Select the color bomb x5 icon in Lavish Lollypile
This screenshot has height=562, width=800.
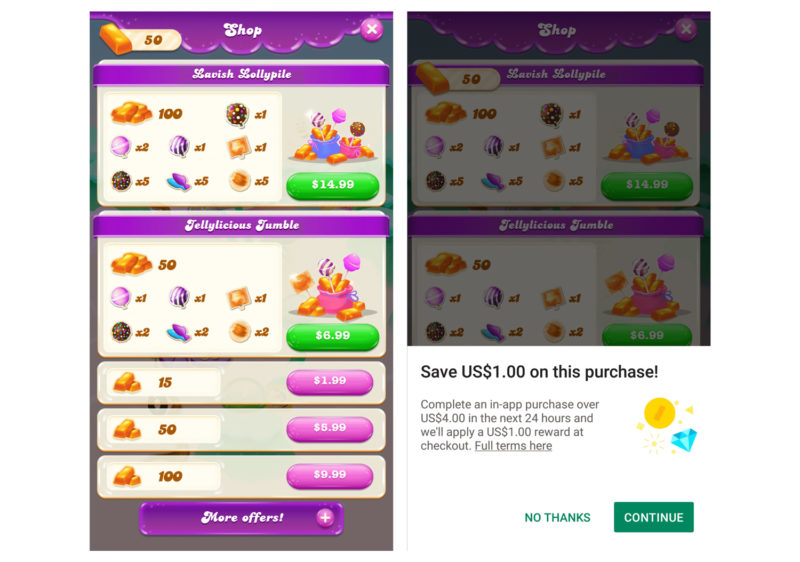(121, 181)
